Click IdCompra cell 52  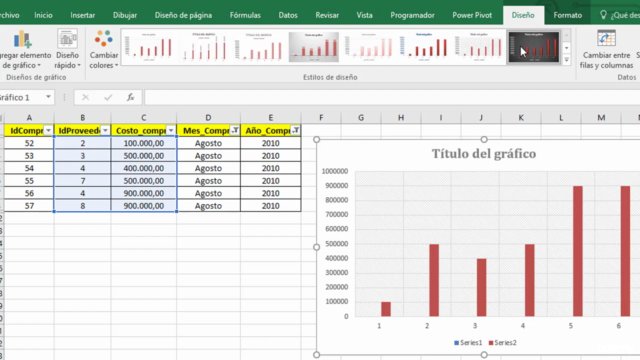coord(29,143)
